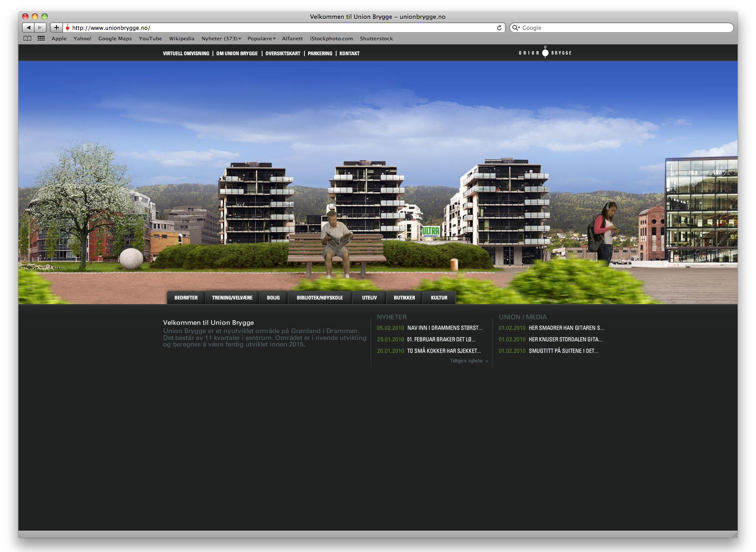
Task: Reload the page with refresh icon
Action: point(499,28)
